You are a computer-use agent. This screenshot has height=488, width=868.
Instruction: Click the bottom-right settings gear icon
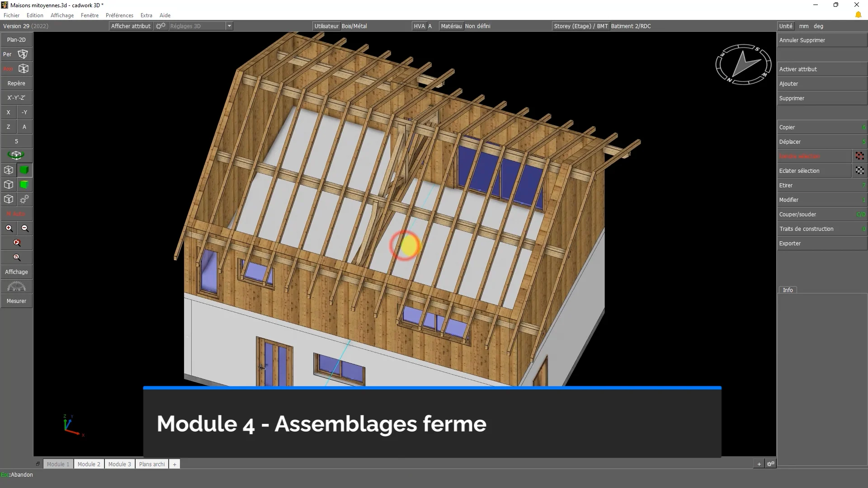(x=771, y=464)
